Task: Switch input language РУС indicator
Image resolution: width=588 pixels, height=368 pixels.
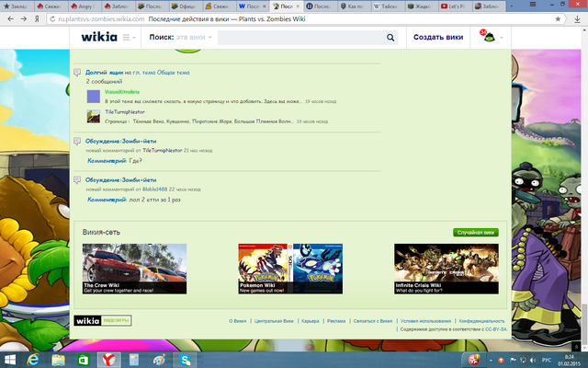Action: coord(547,361)
